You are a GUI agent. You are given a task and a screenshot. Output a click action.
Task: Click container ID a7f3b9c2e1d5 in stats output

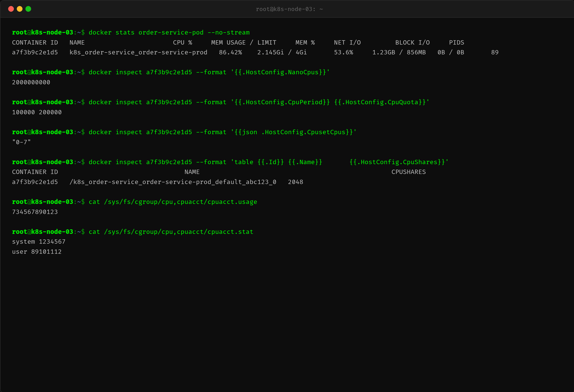coord(35,52)
